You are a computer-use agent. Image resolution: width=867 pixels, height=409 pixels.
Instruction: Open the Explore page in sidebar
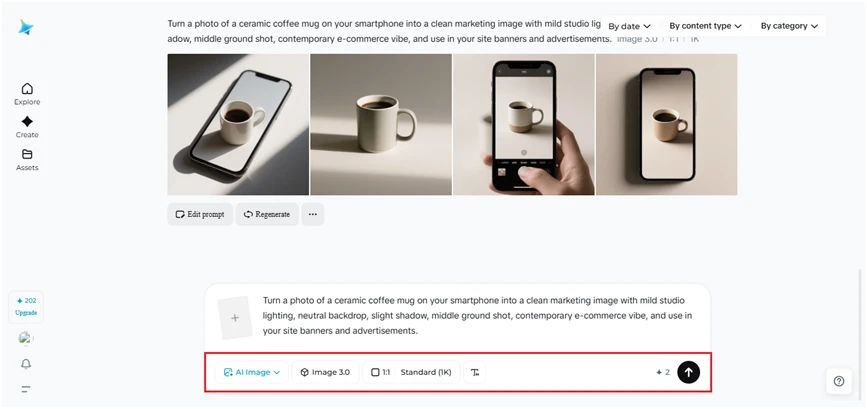coord(27,93)
